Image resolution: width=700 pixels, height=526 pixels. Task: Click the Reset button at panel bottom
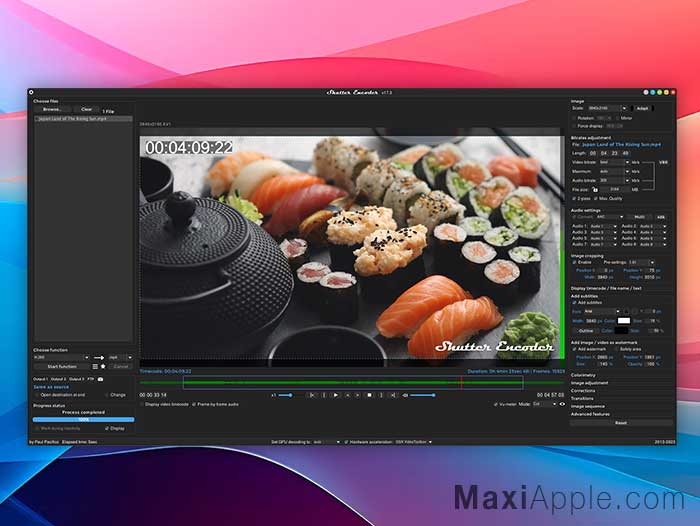619,423
